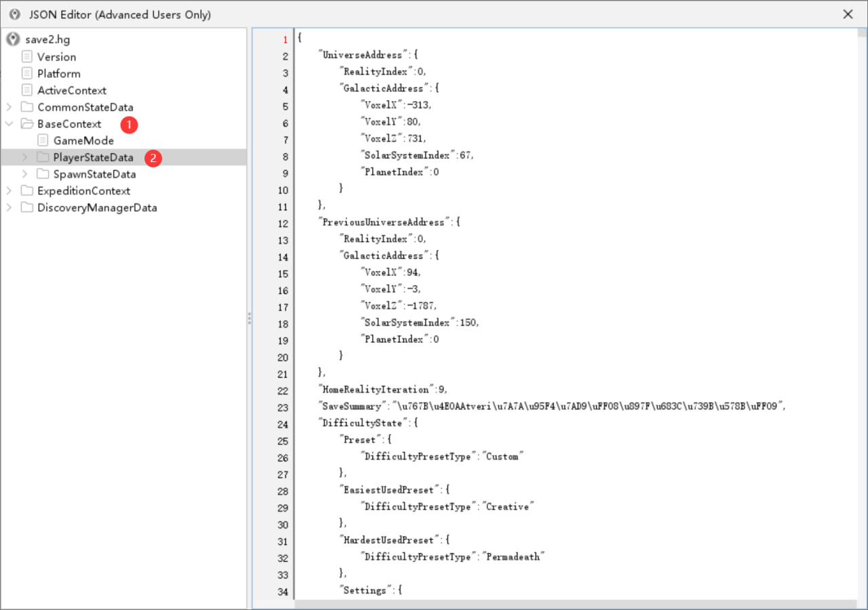Image resolution: width=868 pixels, height=610 pixels.
Task: Select the Version tree entry
Action: pyautogui.click(x=57, y=57)
